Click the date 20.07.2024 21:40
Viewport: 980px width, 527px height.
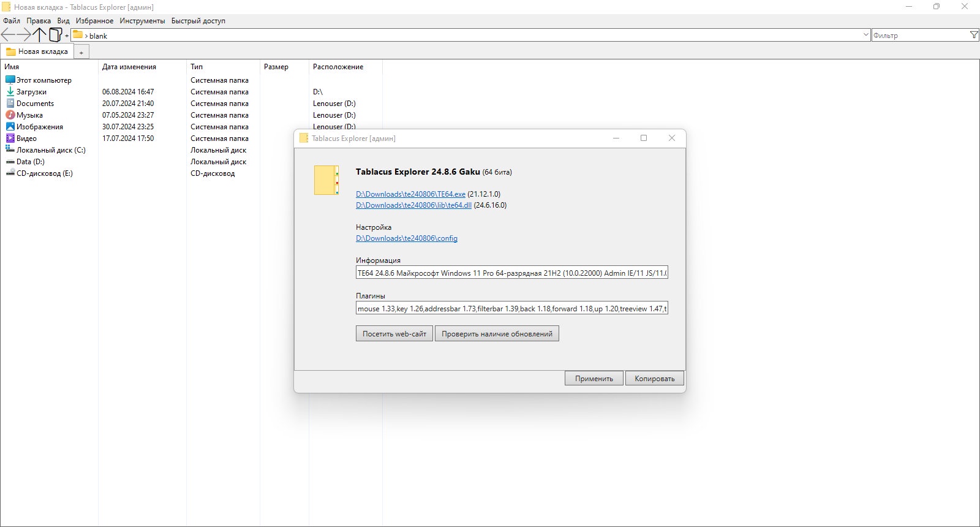[x=128, y=104]
